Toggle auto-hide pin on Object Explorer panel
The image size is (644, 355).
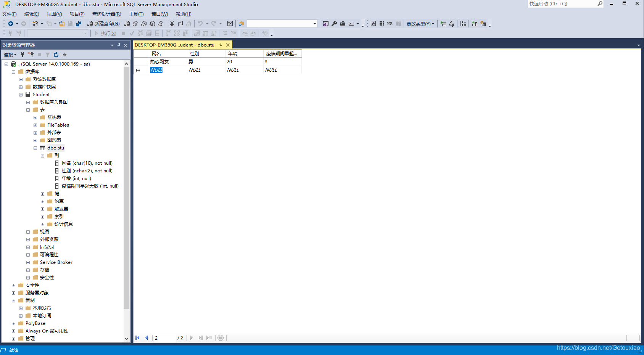point(119,45)
